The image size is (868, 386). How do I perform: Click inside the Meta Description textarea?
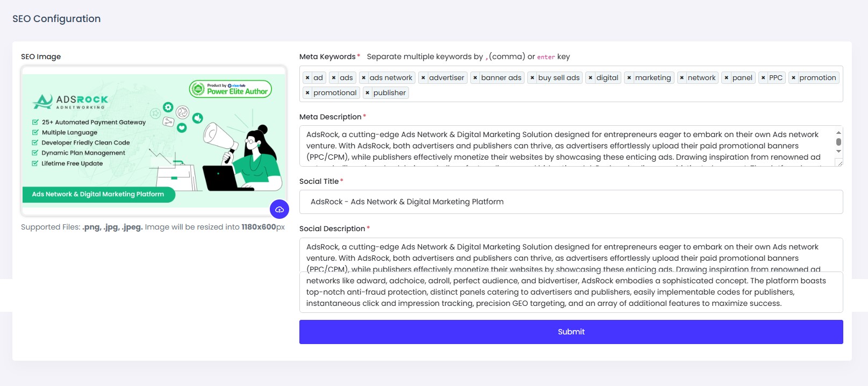[564, 146]
